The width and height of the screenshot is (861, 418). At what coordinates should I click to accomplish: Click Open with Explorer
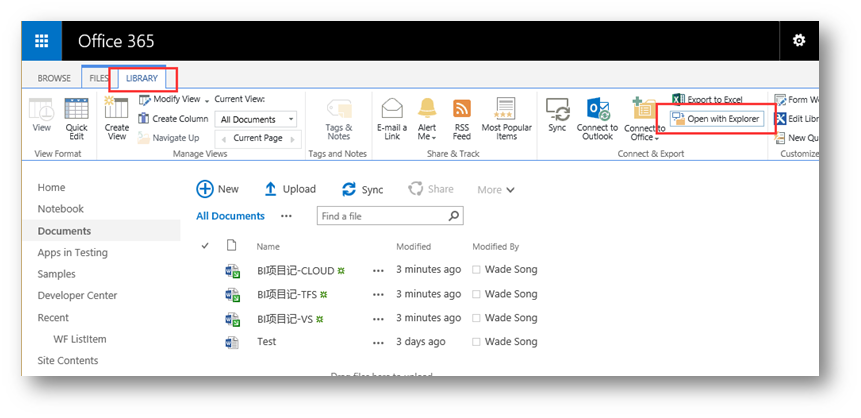[x=717, y=119]
